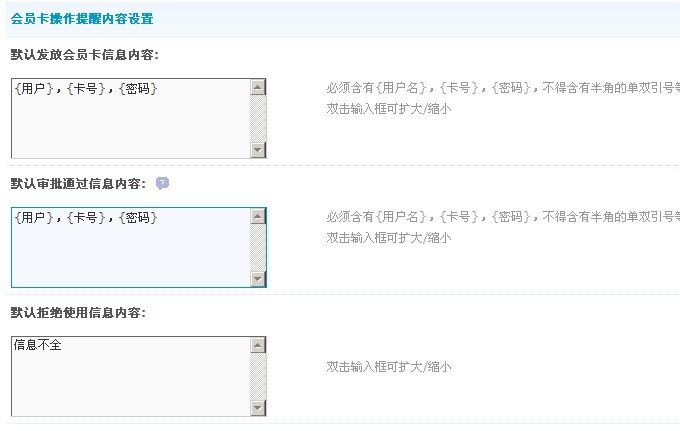Viewport: 680px width, 431px height.
Task: Click hint text beside 默认发放会员卡信息内容 textarea
Action: (x=502, y=88)
